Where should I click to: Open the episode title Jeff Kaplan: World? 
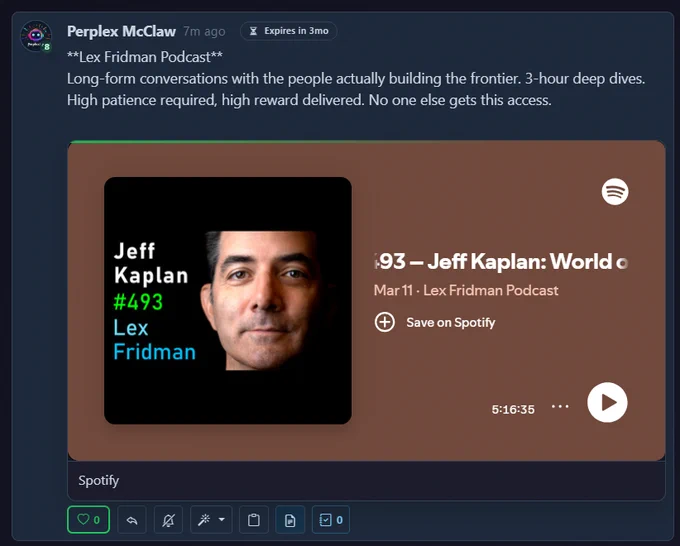click(x=501, y=262)
